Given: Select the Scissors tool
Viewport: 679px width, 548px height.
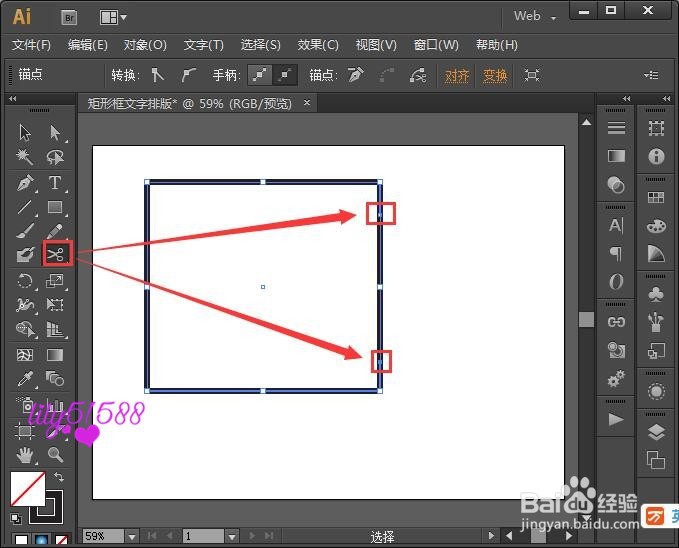Looking at the screenshot, I should 56,254.
